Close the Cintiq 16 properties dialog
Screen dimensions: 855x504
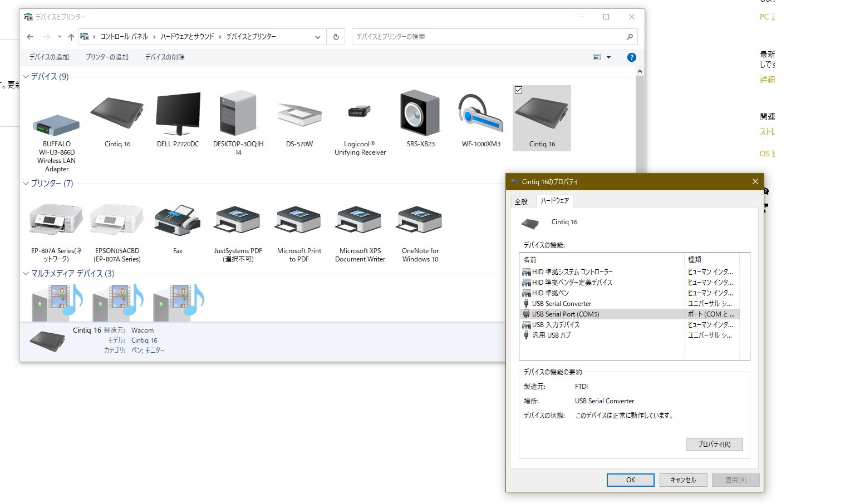point(755,181)
